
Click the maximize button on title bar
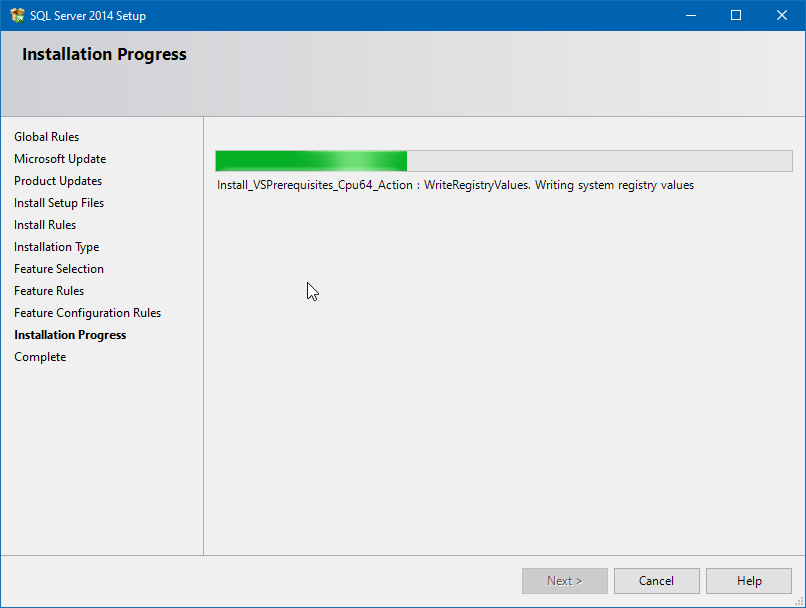(737, 15)
